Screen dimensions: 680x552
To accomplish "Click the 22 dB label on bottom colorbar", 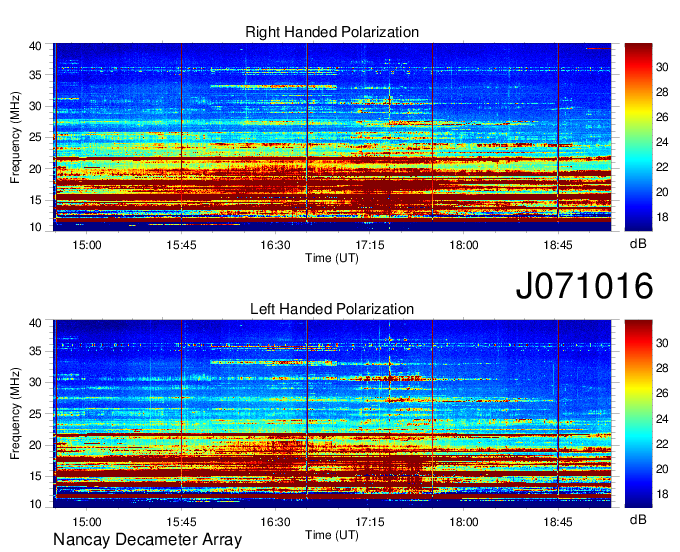I will [x=662, y=444].
